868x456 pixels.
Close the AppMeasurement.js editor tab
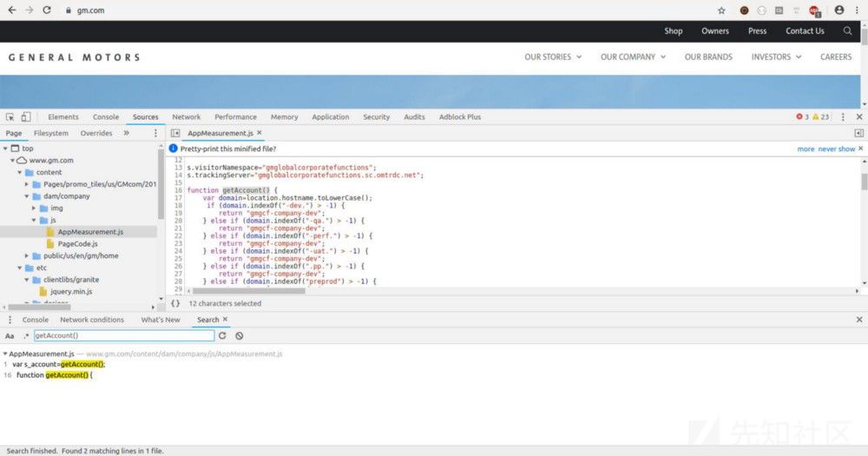[259, 133]
